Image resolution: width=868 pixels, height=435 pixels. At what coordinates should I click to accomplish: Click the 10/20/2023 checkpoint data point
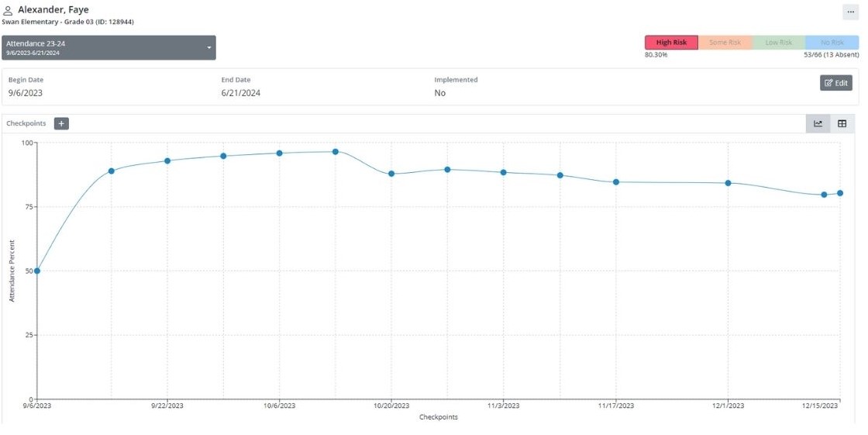391,174
